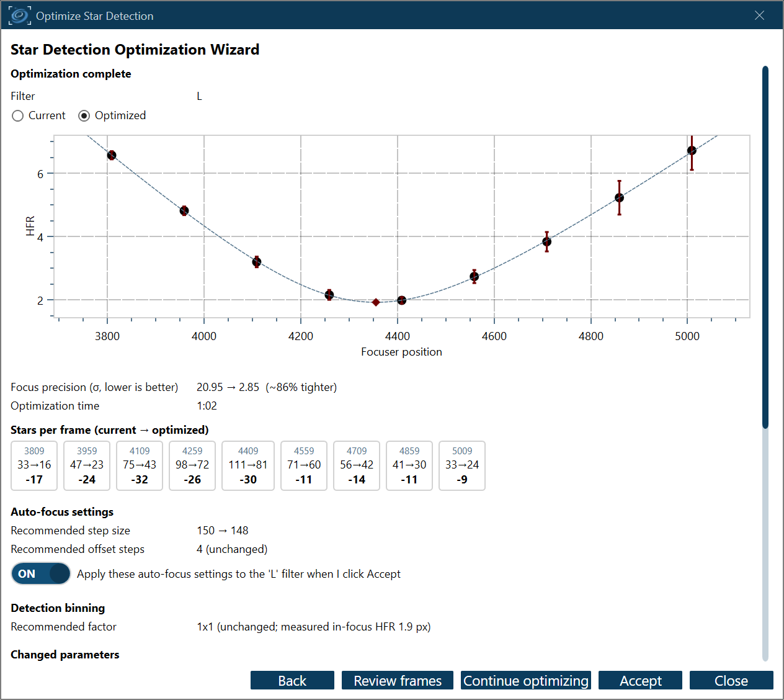Click the 'Auto-focus settings' heading
This screenshot has height=700, width=784.
62,512
